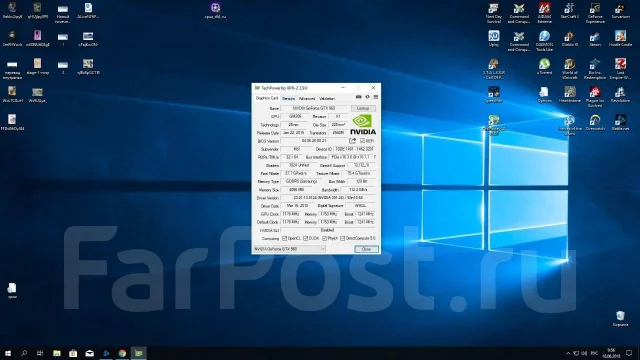The image size is (640, 360).
Task: Click GPU-Z taskbar button
Action: [139, 353]
